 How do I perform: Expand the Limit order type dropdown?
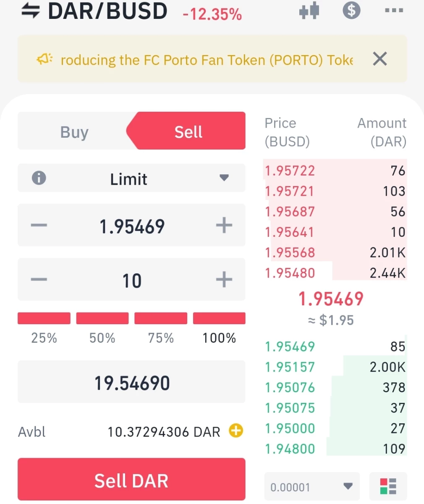click(131, 178)
